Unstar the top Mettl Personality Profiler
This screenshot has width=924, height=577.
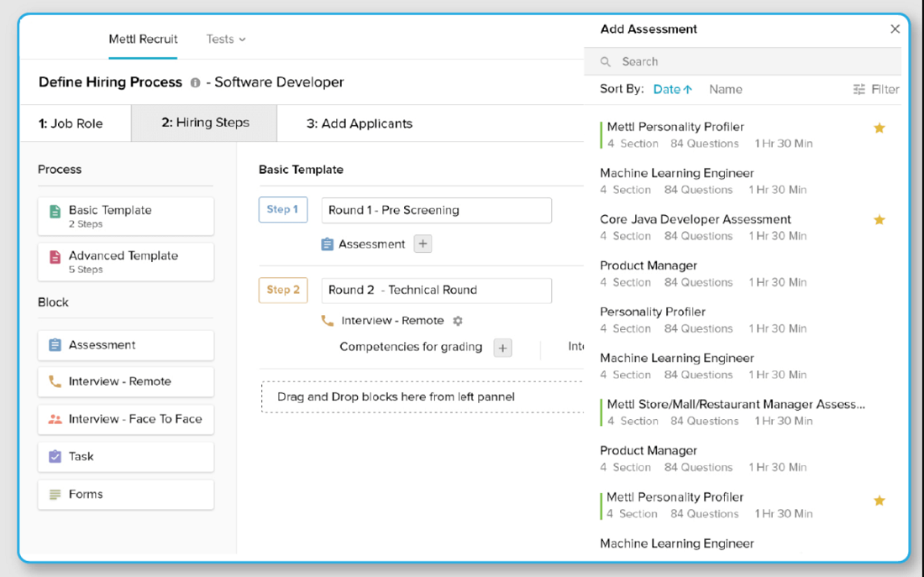point(879,127)
